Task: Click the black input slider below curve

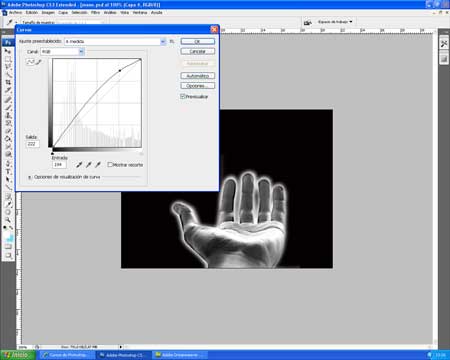Action: click(53, 153)
